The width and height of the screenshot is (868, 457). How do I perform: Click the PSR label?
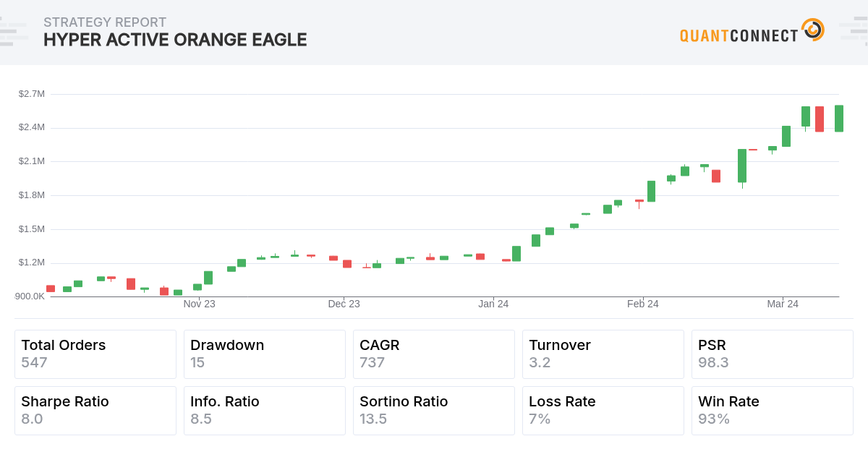pos(712,345)
